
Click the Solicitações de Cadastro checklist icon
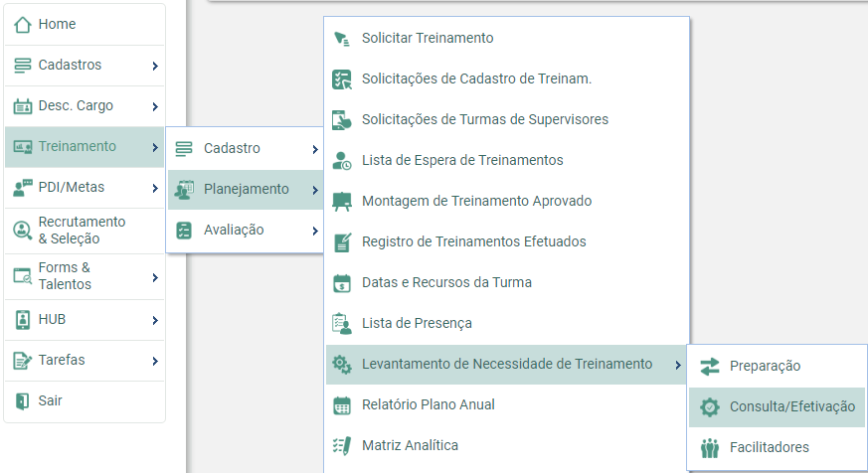(x=342, y=79)
